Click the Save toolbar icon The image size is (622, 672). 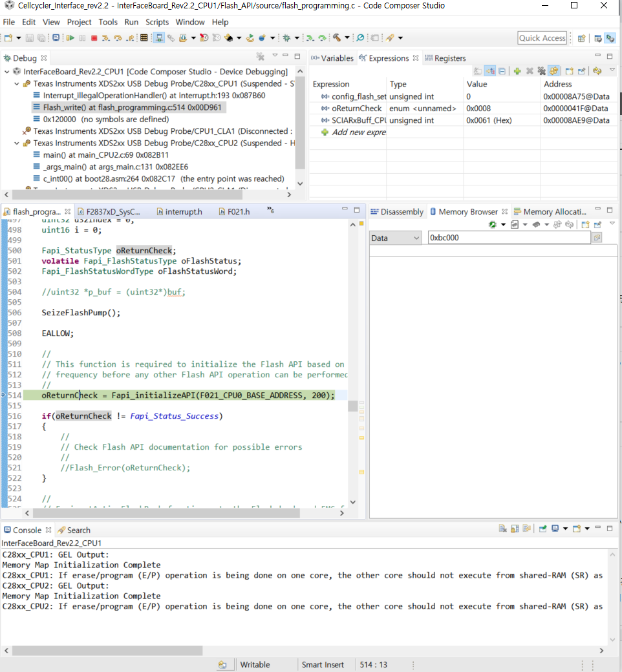pos(30,38)
